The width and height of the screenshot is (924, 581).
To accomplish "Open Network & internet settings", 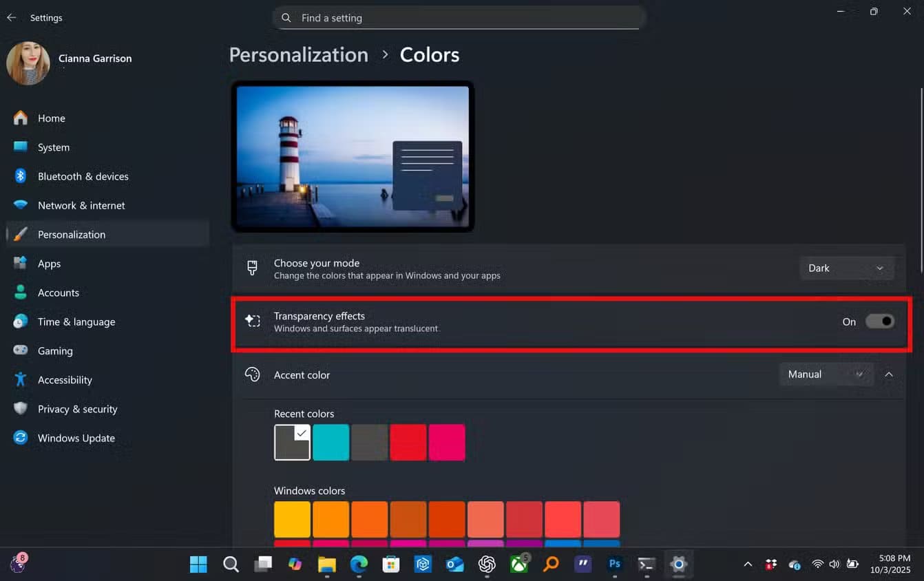I will (x=107, y=205).
